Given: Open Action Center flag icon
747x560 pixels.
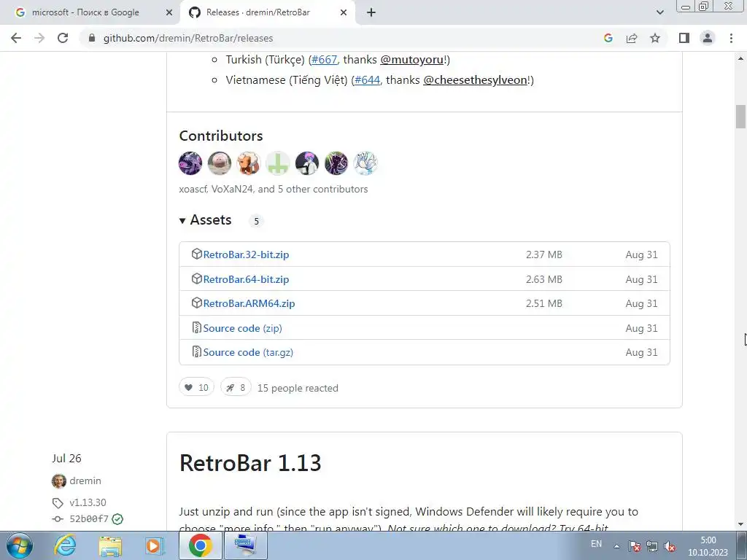Looking at the screenshot, I should 634,546.
